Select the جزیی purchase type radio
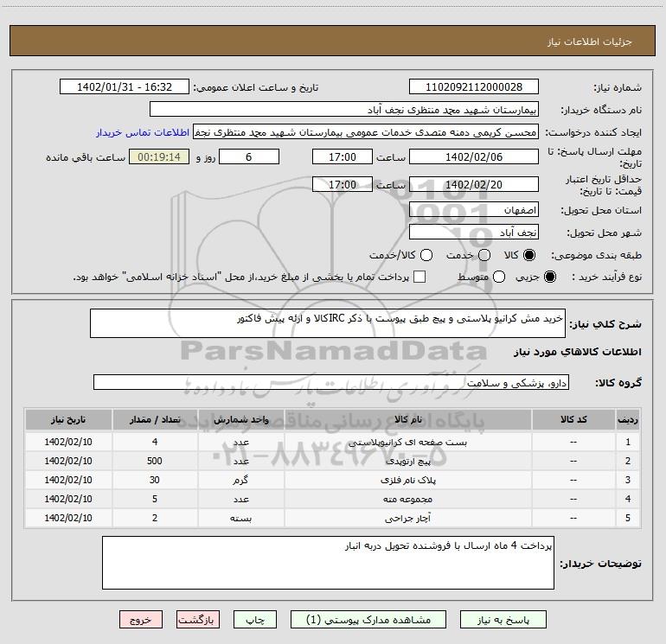 pos(549,277)
